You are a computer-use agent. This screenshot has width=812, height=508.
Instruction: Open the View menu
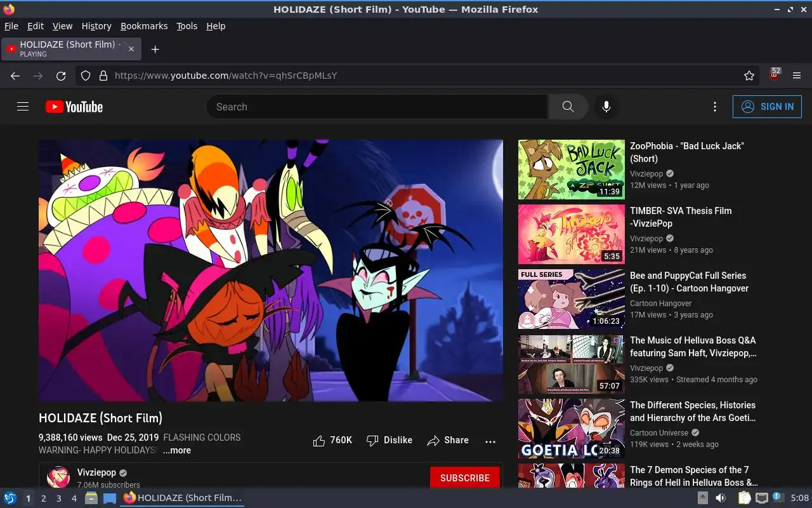[x=62, y=26]
